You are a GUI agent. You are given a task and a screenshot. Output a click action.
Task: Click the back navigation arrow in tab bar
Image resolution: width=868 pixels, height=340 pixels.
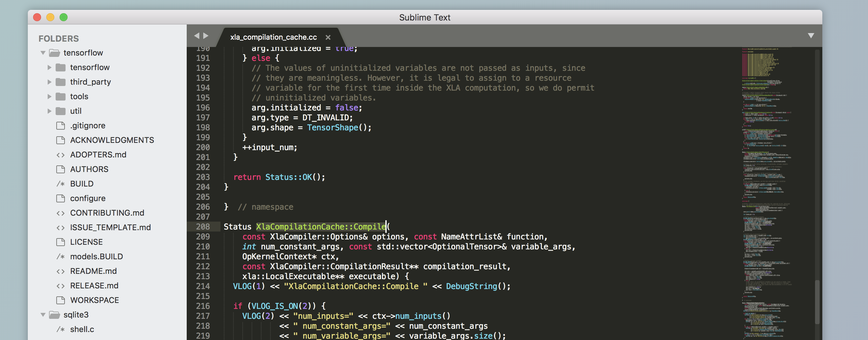pos(197,36)
